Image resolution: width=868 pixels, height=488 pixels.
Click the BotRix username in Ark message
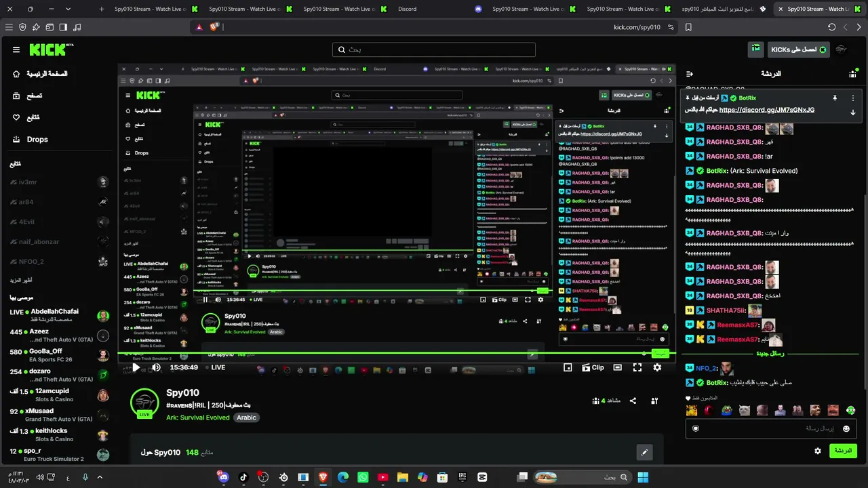pos(717,171)
